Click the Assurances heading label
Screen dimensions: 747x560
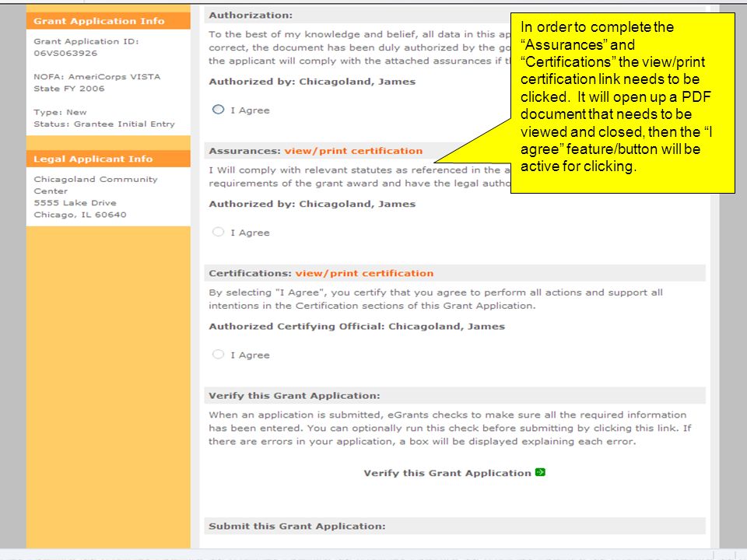click(x=245, y=151)
